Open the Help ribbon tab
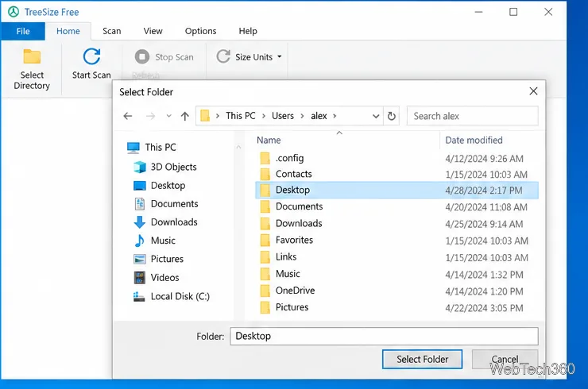This screenshot has height=389, width=588. 248,31
